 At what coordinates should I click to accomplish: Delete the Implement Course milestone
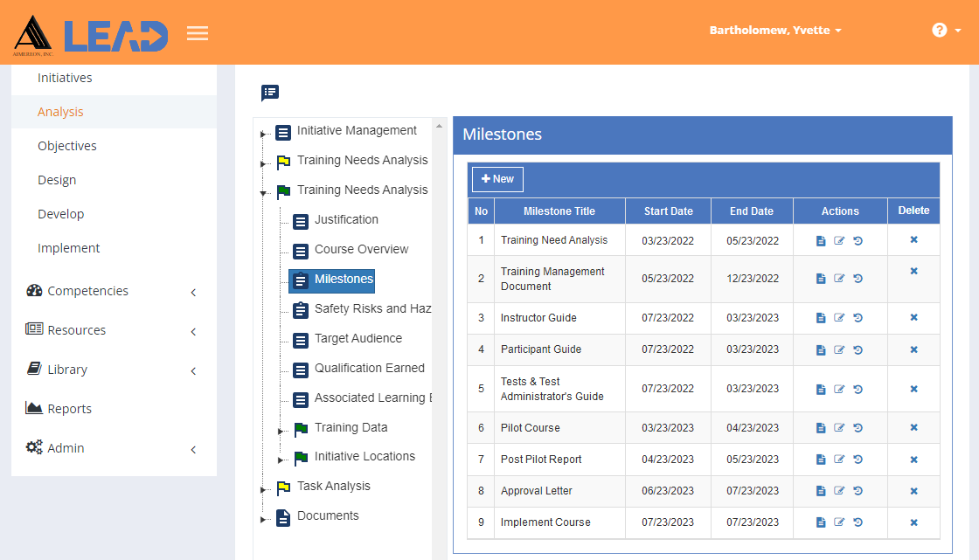(x=913, y=522)
